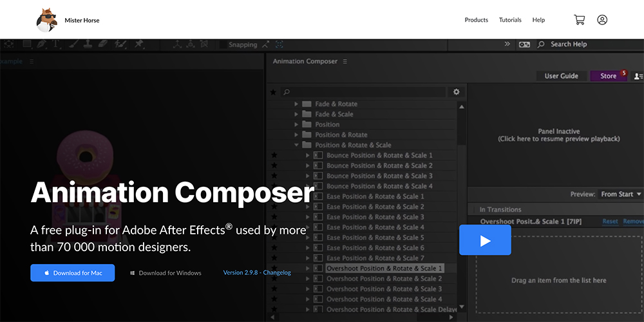The image size is (644, 322).
Task: Toggle star for Ease Position & Rotate & Scale 7
Action: click(x=274, y=258)
